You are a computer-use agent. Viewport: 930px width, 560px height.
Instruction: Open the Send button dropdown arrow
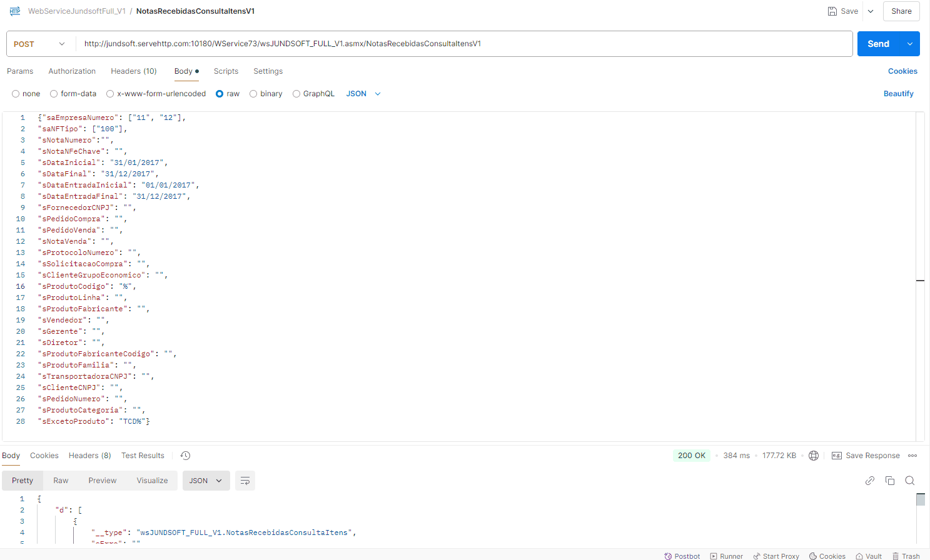pyautogui.click(x=909, y=44)
